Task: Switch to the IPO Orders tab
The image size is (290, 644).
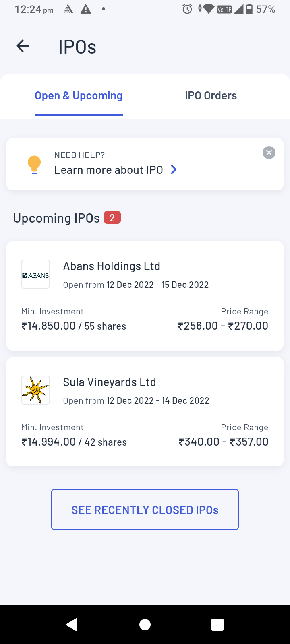Action: click(x=211, y=96)
